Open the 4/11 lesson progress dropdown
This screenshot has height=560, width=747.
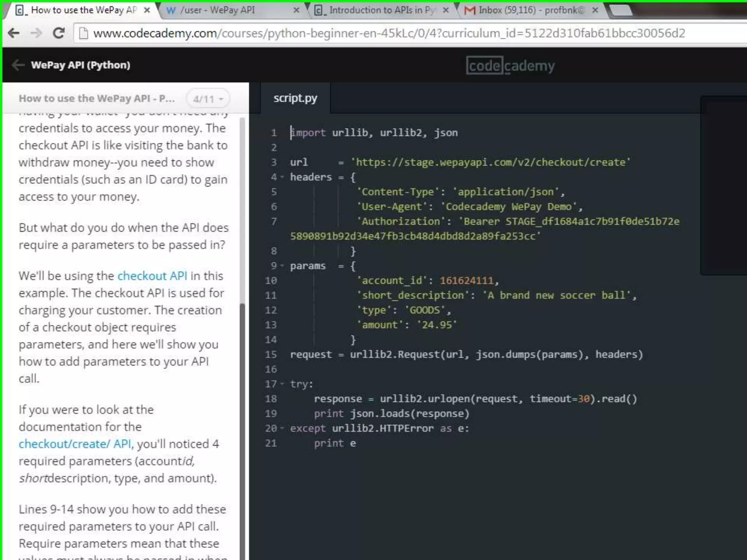[x=208, y=99]
